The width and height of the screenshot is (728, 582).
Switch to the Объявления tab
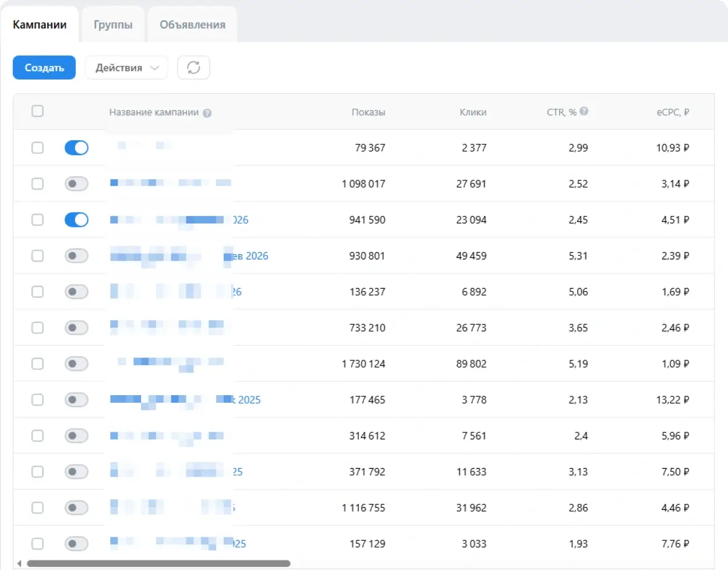pyautogui.click(x=192, y=24)
